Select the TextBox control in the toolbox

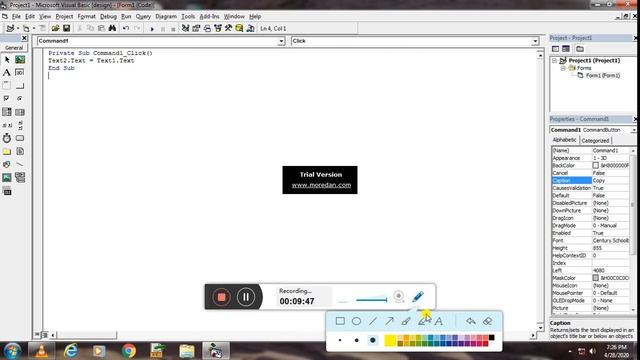[x=20, y=73]
